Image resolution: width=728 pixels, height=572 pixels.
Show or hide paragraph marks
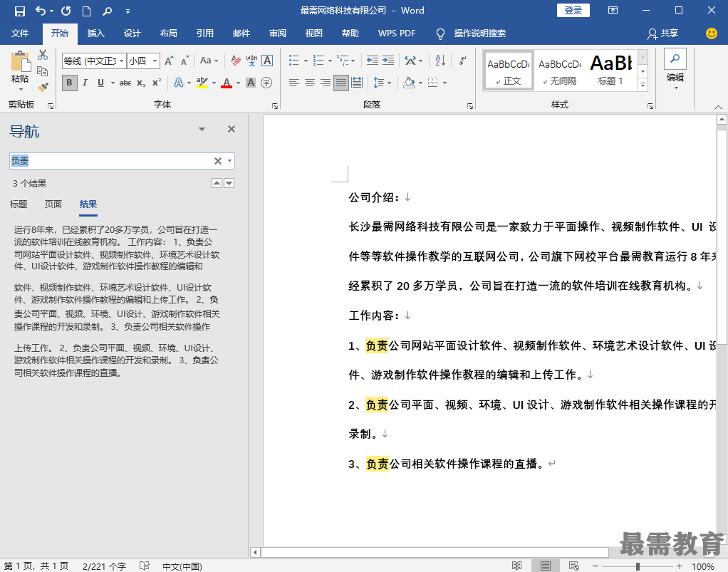pyautogui.click(x=462, y=61)
